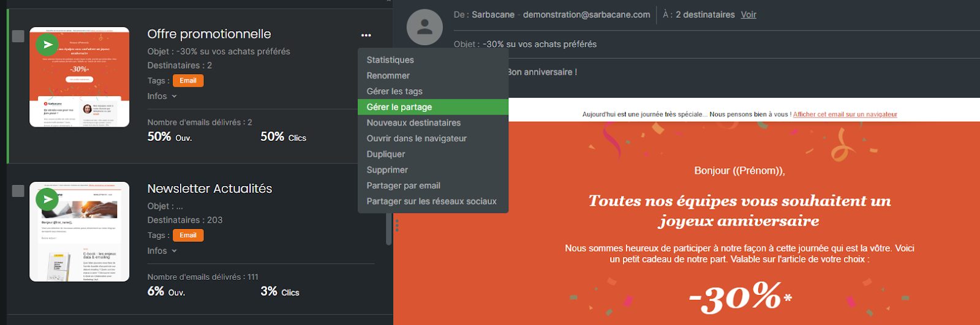Choose Statistiques from the context menu
Viewport: 980px width, 325px height.
pos(433,60)
